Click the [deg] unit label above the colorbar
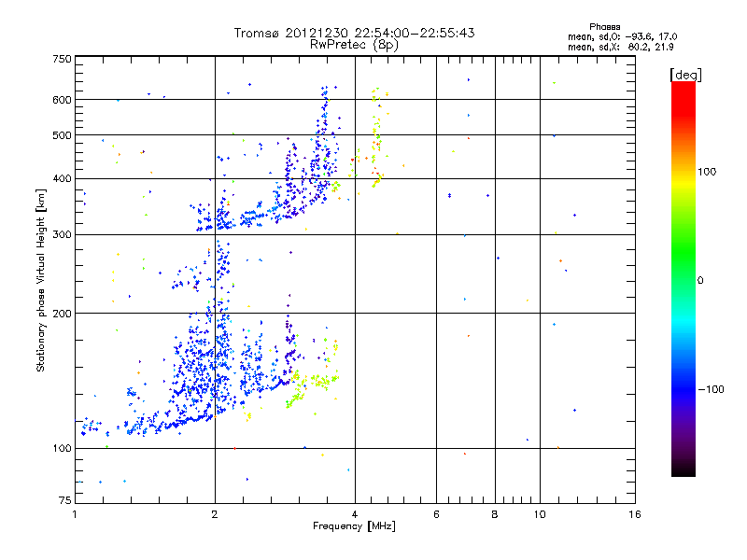747x560 pixels. (685, 75)
